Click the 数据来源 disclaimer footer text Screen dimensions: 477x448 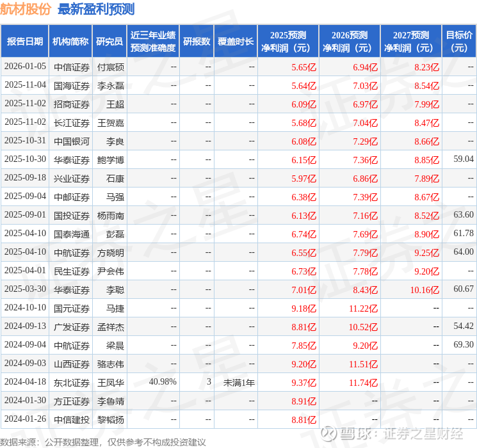coord(103,442)
